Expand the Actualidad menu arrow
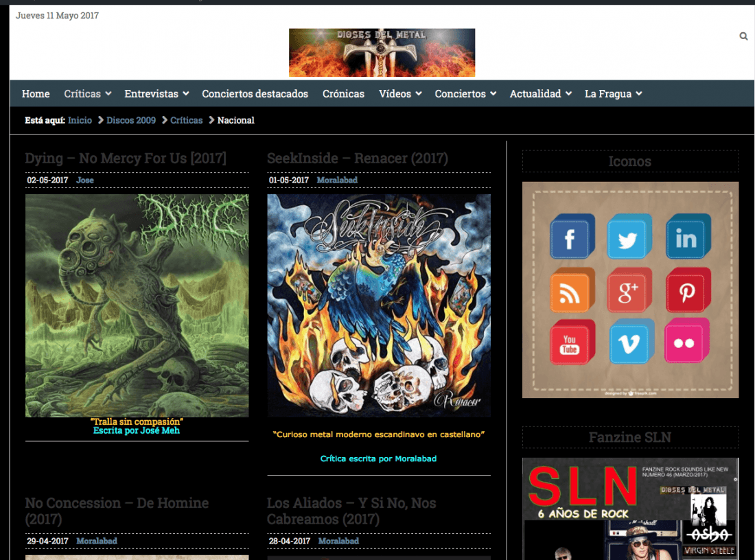This screenshot has height=560, width=755. click(x=569, y=93)
